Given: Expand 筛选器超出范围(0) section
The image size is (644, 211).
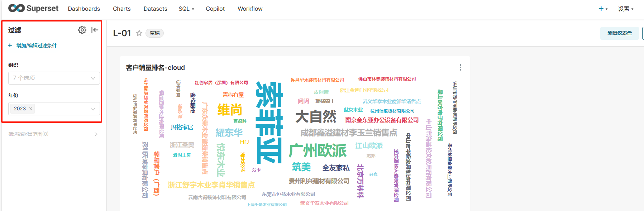Looking at the screenshot, I should click(x=53, y=134).
